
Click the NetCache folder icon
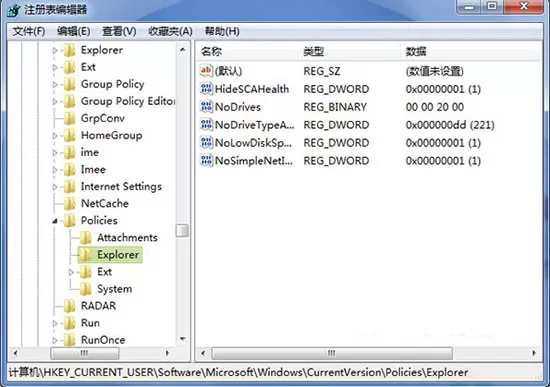tap(70, 203)
